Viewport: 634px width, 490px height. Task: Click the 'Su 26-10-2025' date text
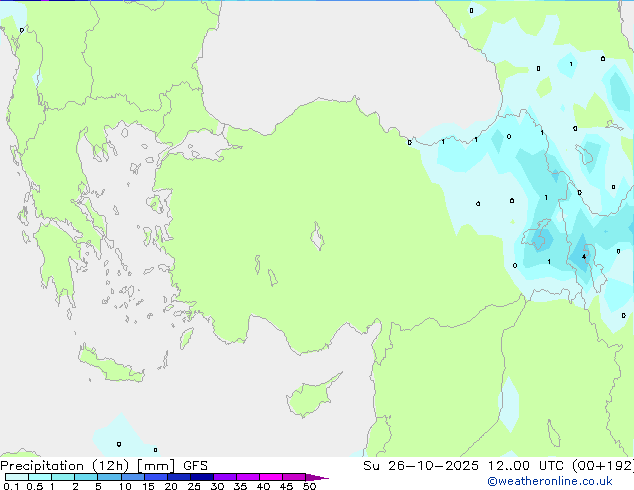421,466
